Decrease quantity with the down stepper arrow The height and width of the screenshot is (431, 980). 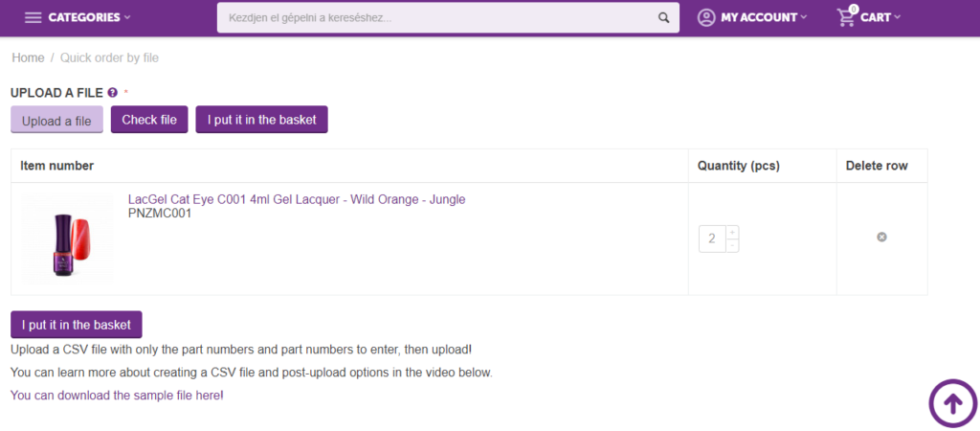pos(732,245)
